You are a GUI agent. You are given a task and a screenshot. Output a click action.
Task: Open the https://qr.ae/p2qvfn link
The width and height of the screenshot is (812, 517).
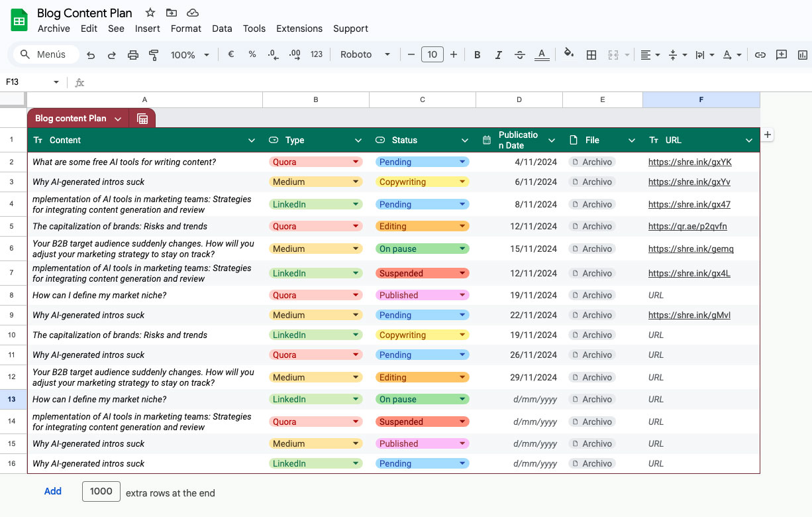pos(687,227)
